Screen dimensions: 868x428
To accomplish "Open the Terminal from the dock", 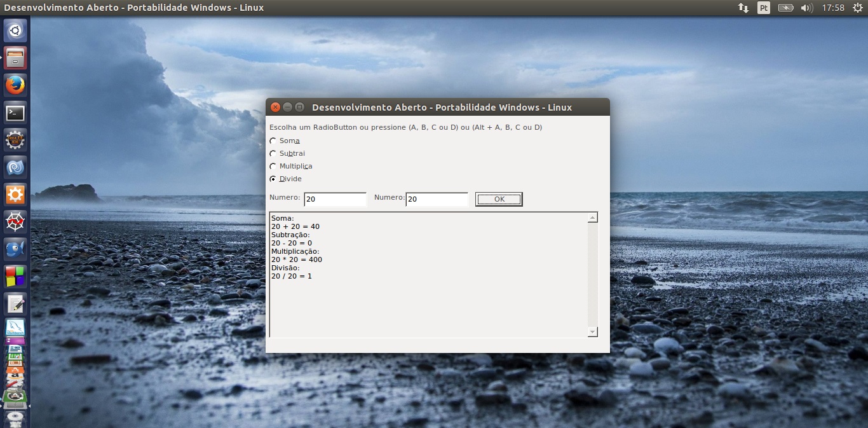I will point(15,113).
